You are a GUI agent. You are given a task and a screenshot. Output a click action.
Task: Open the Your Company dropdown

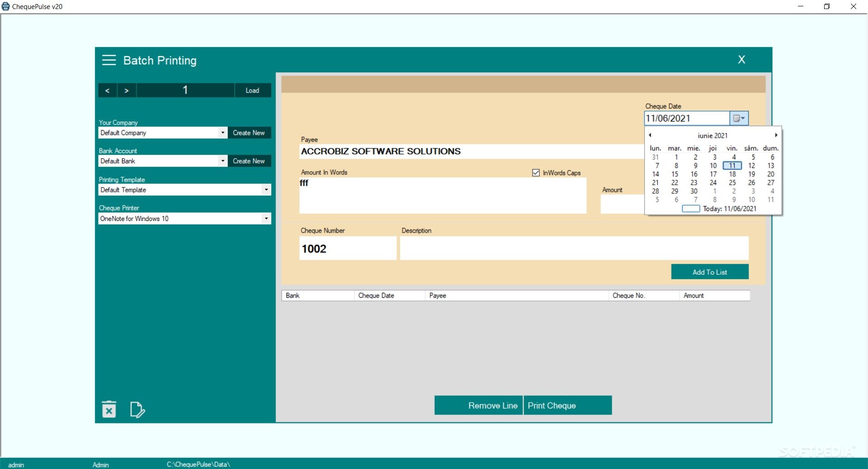pyautogui.click(x=222, y=132)
